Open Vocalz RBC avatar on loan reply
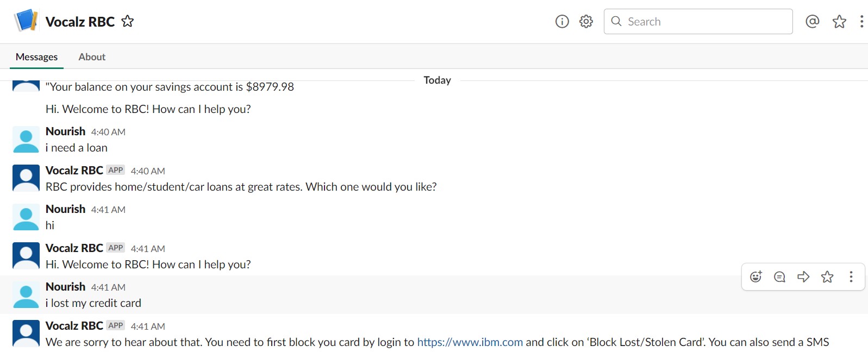Screen dimensions: 868x352 pyautogui.click(x=26, y=178)
